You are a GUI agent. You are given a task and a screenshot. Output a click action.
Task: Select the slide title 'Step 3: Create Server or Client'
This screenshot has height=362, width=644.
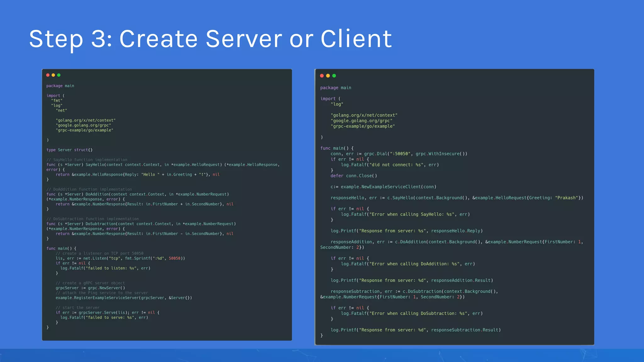click(210, 39)
